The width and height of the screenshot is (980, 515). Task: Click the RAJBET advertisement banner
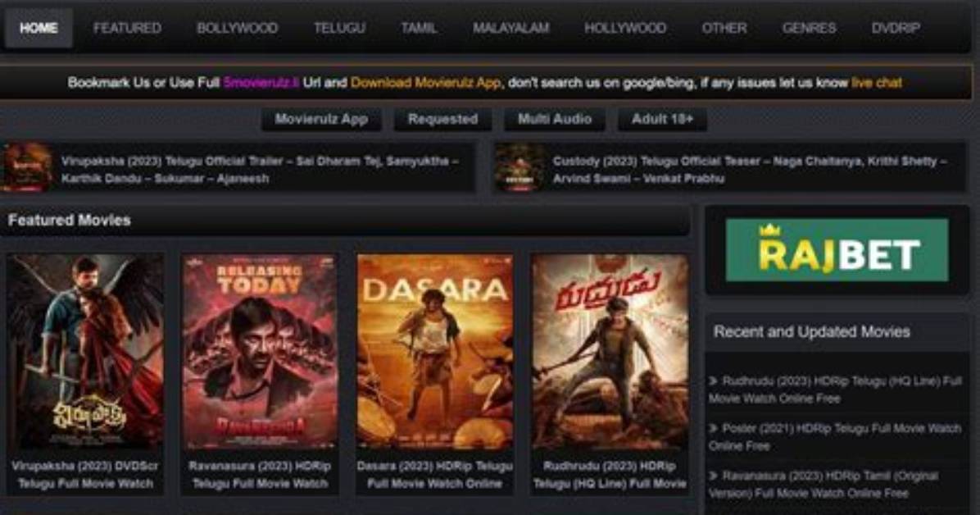[x=837, y=249]
